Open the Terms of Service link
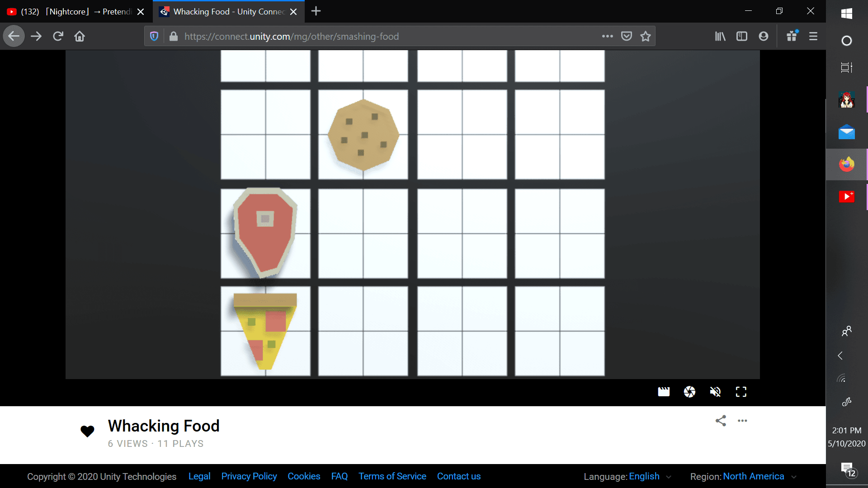 tap(392, 476)
